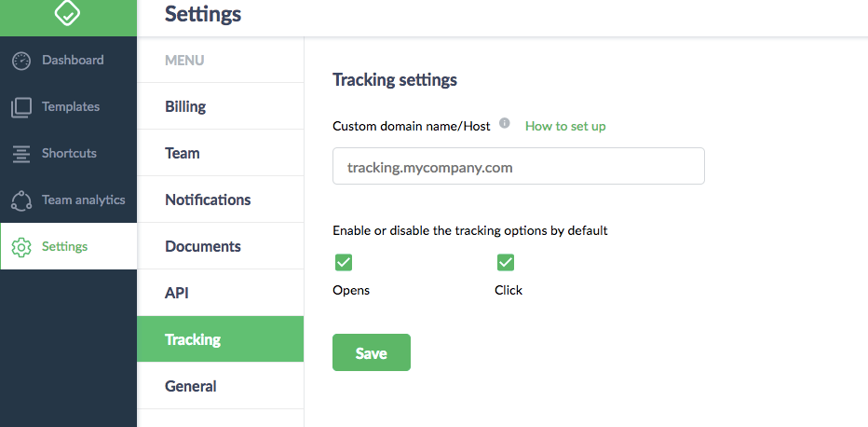
Task: Click the Settings gear icon
Action: pyautogui.click(x=21, y=247)
